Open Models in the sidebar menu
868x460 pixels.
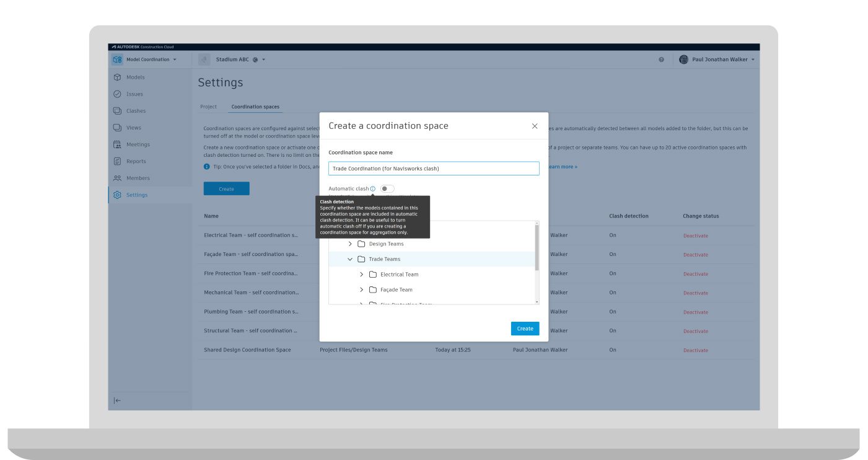pyautogui.click(x=135, y=77)
